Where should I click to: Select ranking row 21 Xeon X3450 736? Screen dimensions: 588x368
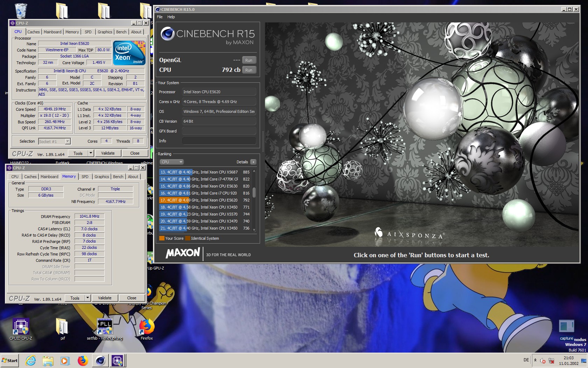pyautogui.click(x=205, y=228)
